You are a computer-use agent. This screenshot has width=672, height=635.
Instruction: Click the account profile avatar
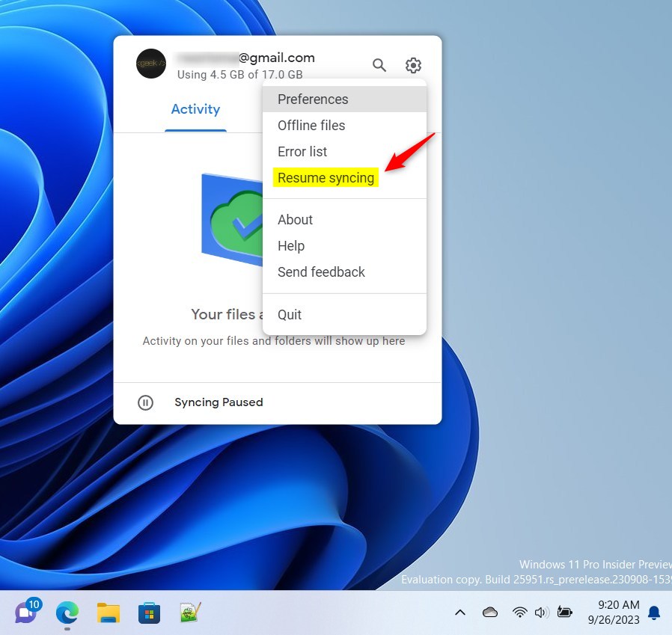click(x=151, y=64)
